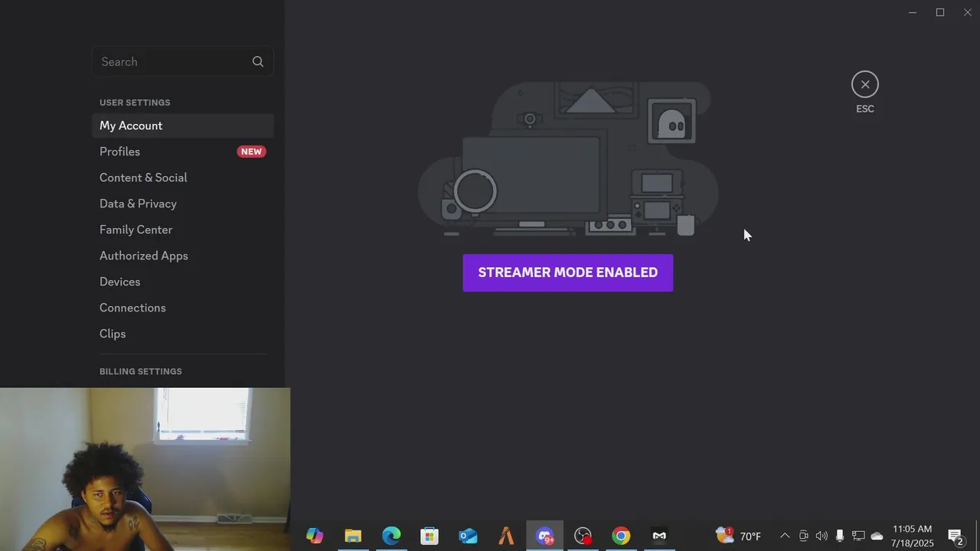
Task: Click the Streamer Mode Enabled button
Action: [568, 272]
